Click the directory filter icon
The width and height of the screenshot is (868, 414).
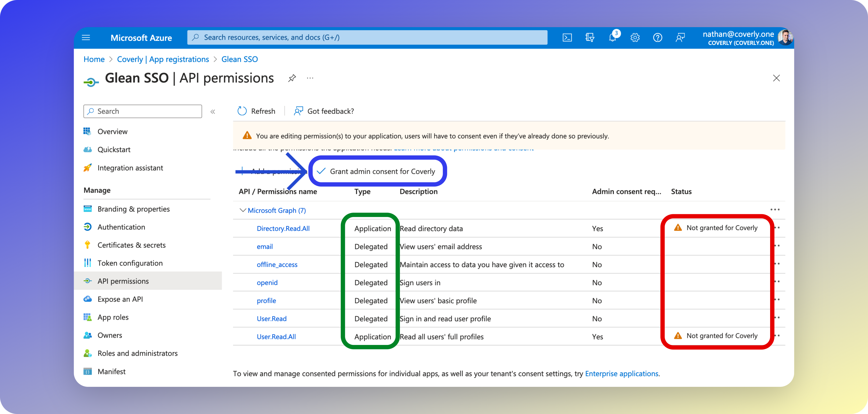pyautogui.click(x=590, y=37)
